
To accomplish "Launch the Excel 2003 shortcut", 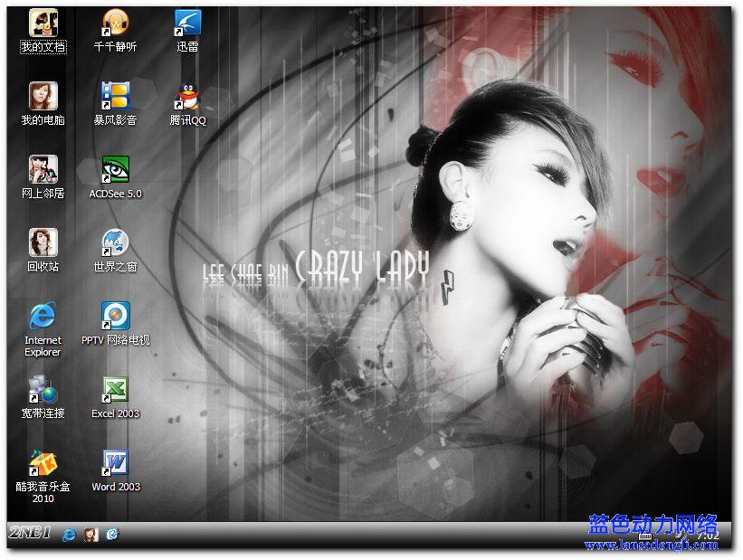I will coord(115,389).
